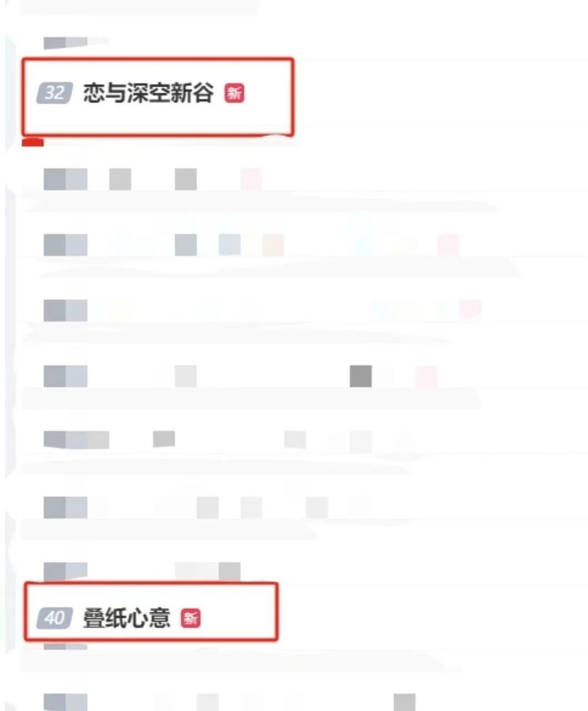Click the red 新 tag beside 叠纸心意
The image size is (588, 711).
coord(190,618)
